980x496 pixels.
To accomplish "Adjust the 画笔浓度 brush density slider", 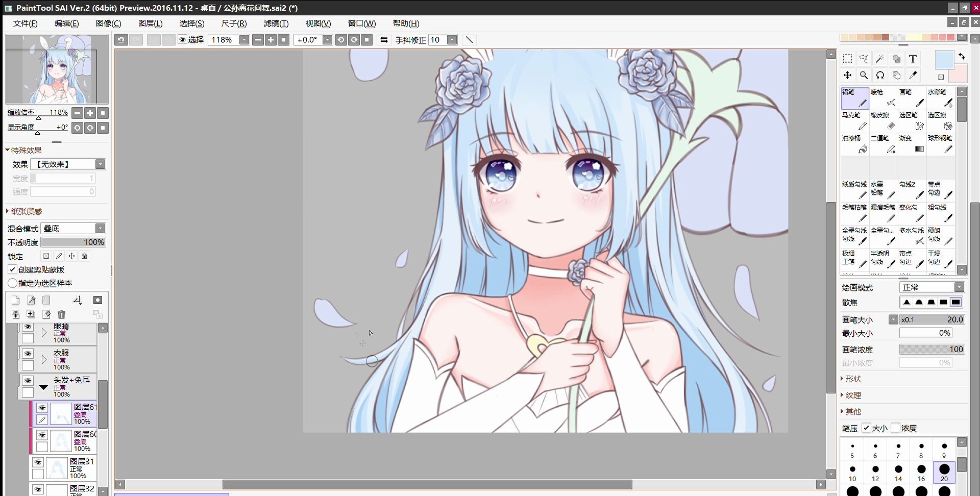I will pyautogui.click(x=932, y=350).
